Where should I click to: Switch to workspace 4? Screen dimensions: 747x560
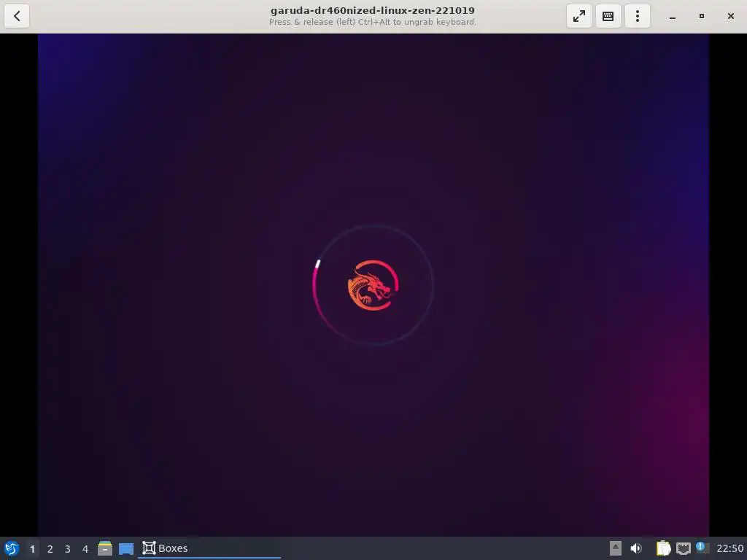pos(85,549)
